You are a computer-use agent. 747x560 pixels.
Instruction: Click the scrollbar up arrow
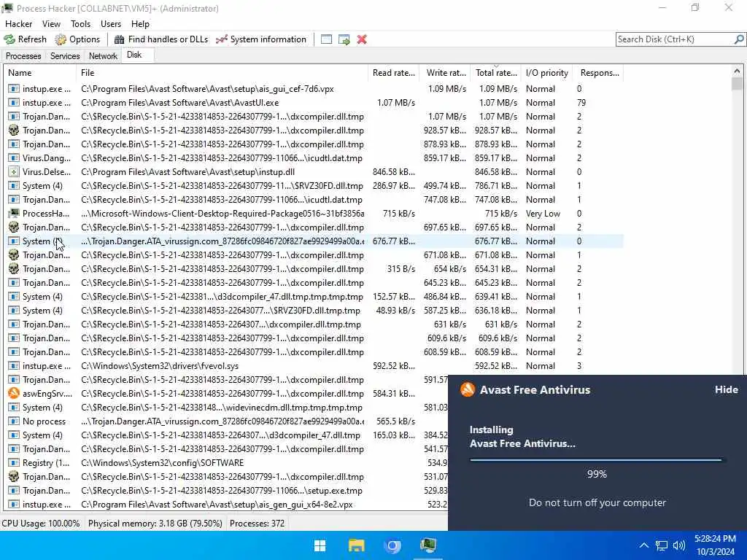tap(737, 71)
